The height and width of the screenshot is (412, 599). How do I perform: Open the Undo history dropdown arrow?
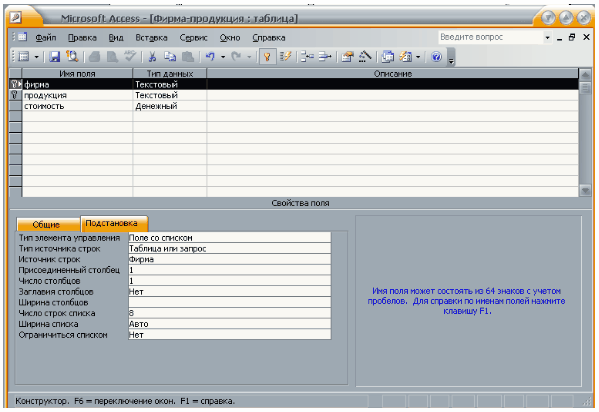click(x=223, y=57)
